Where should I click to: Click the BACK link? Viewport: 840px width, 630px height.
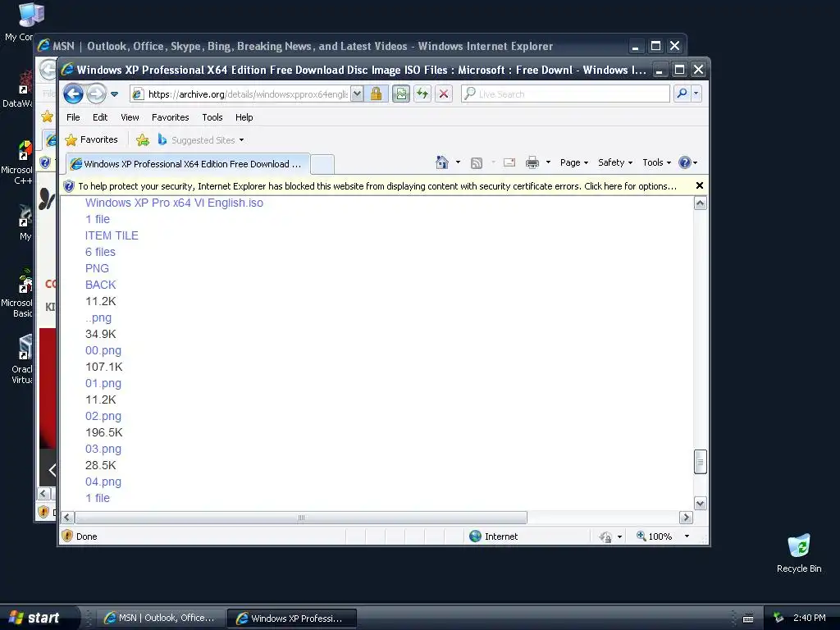(x=100, y=285)
